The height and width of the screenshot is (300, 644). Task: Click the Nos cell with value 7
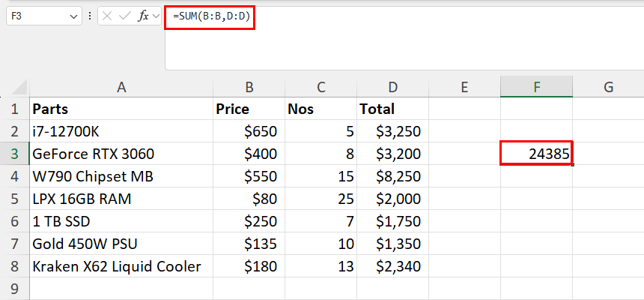pyautogui.click(x=321, y=221)
